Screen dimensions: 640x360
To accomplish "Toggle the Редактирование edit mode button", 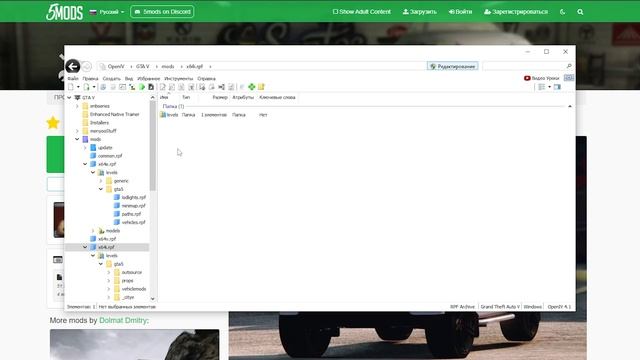I will pos(453,66).
